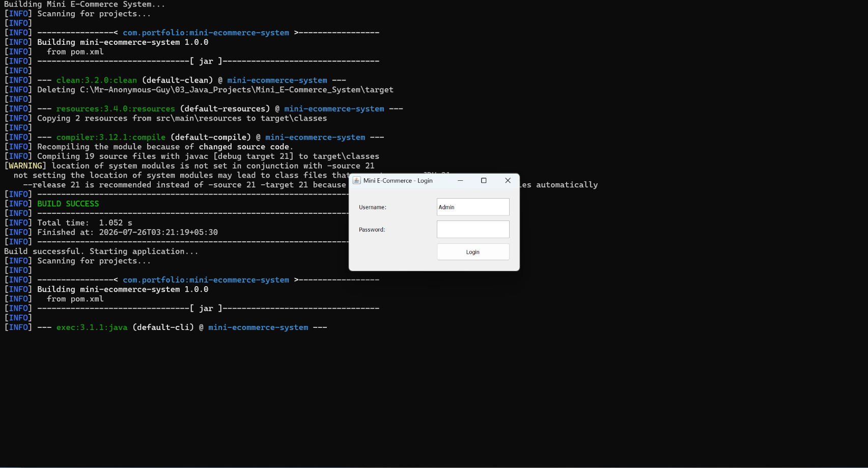Screen dimensions: 868x468
Task: Submit credentials with the Login button
Action: tap(473, 252)
